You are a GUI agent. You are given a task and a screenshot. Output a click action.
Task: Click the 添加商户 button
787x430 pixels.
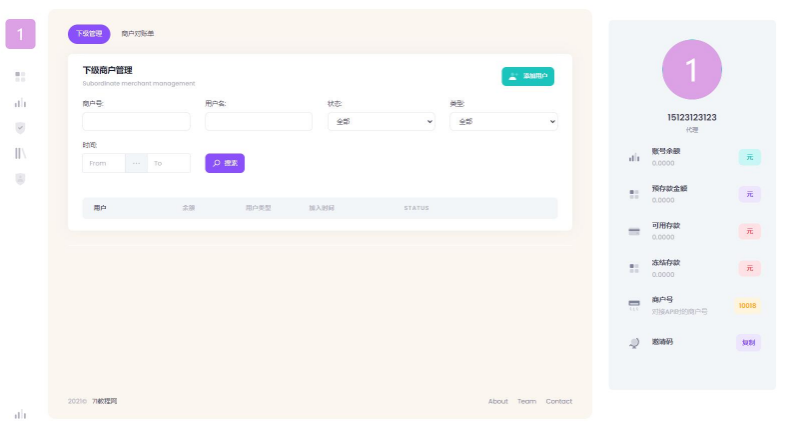[x=527, y=76]
